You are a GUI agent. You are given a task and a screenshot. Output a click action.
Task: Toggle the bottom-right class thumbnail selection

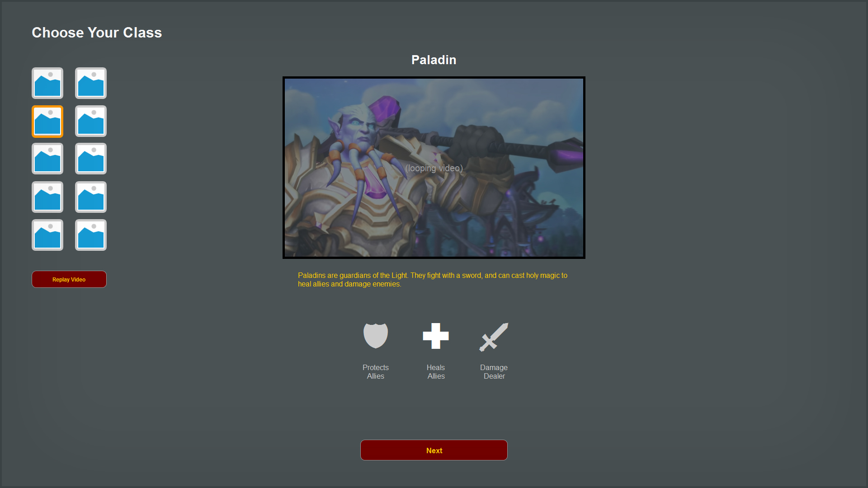click(90, 234)
